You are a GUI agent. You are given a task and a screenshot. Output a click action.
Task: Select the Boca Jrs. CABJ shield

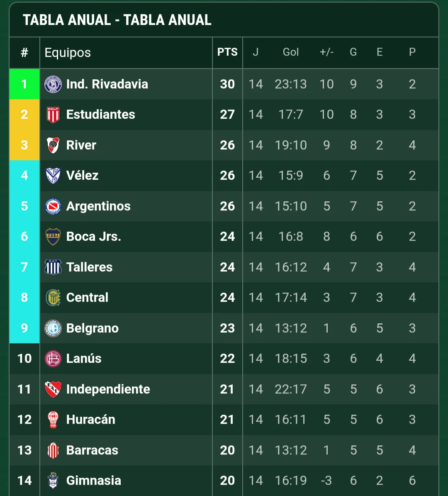tap(52, 236)
